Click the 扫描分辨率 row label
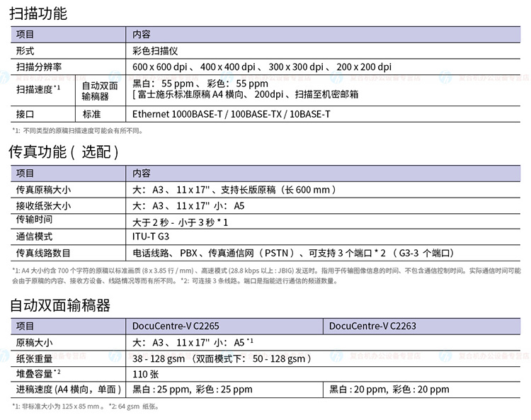The height and width of the screenshot is (420, 531). tap(39, 67)
